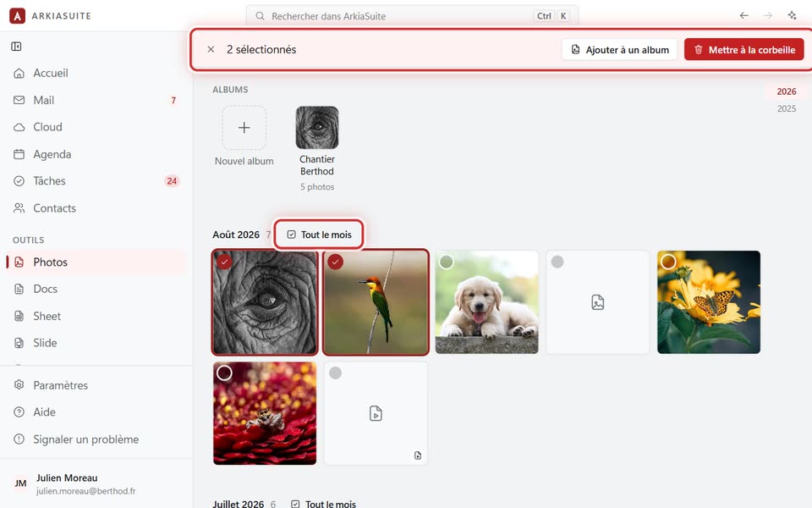Deselect the elephant eye photo checkmark
Screen dimensions: 812x508
224,262
